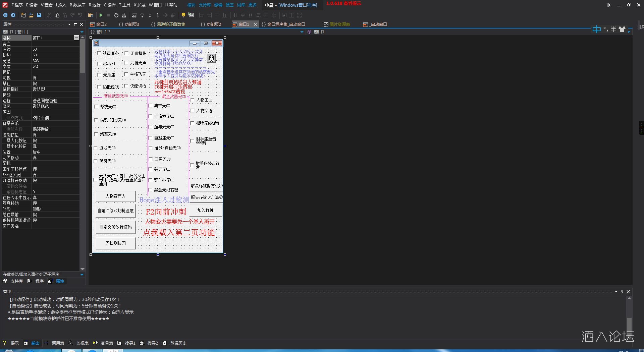Toggle the 秒拆c4 checkbox
Image resolution: width=644 pixels, height=352 pixels.
click(x=99, y=64)
